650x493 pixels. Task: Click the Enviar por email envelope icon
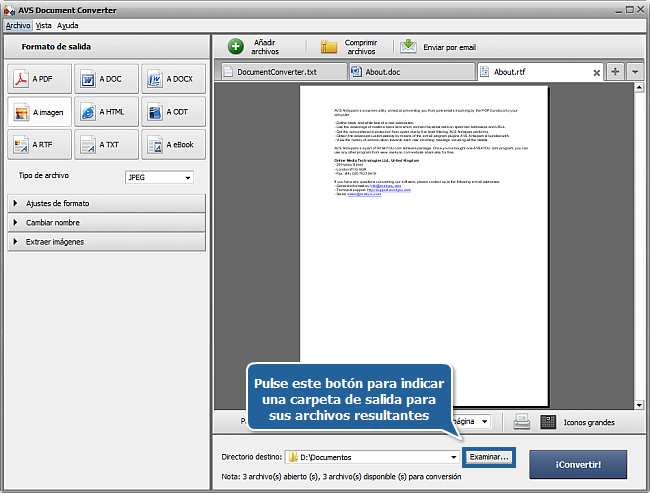tap(408, 46)
